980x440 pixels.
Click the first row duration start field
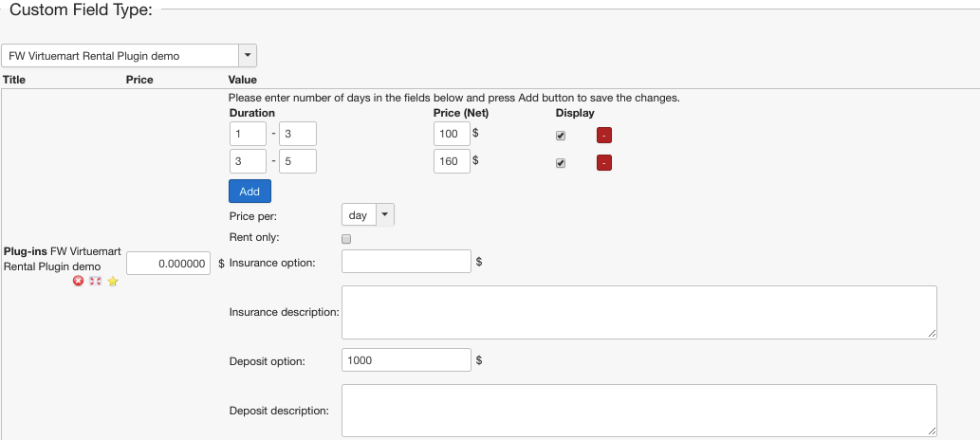tap(248, 134)
